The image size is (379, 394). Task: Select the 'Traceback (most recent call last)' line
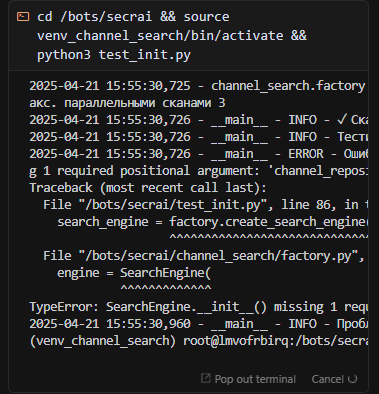point(148,188)
